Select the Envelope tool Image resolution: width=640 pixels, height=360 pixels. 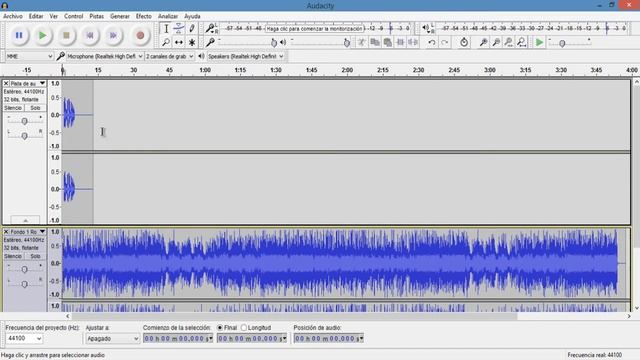click(179, 29)
